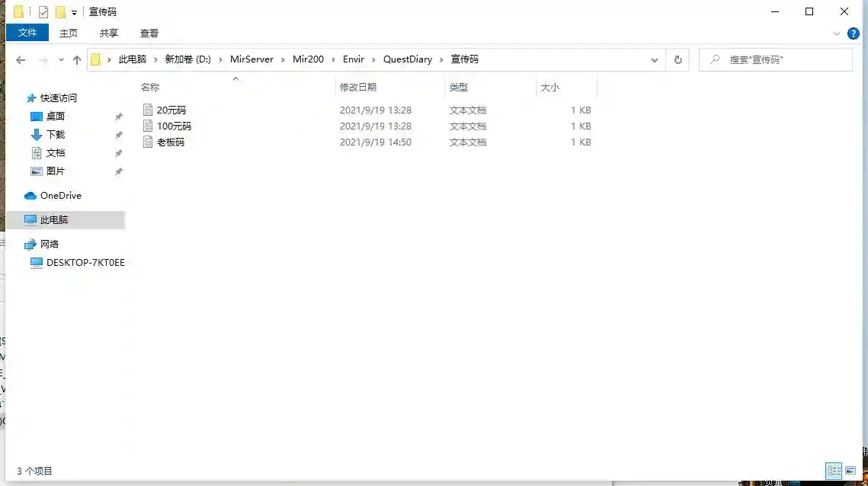
Task: Expand the chevron after Envir breadcrumb
Action: [373, 59]
